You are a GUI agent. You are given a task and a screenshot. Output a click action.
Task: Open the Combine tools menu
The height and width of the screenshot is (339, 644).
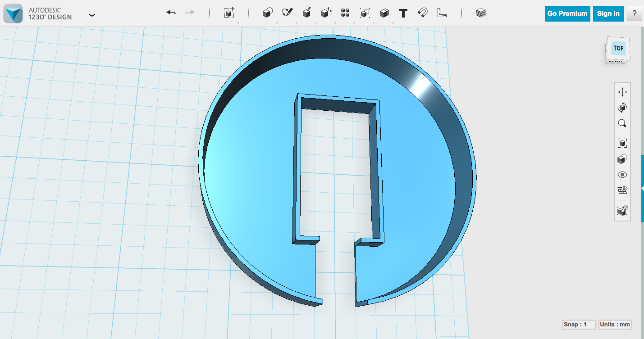(384, 13)
